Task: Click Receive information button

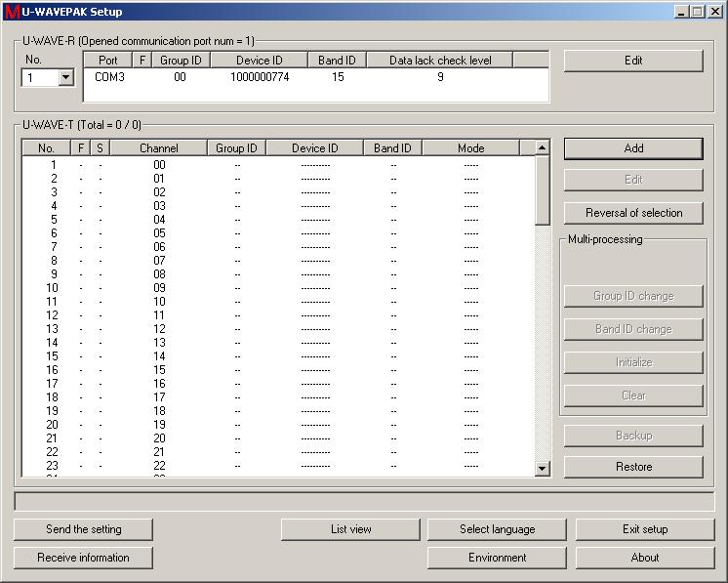Action: 83,558
